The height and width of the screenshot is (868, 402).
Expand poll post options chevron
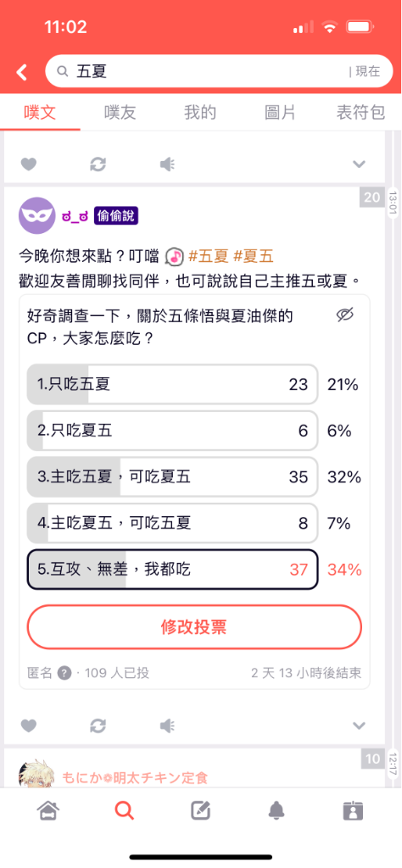[359, 726]
